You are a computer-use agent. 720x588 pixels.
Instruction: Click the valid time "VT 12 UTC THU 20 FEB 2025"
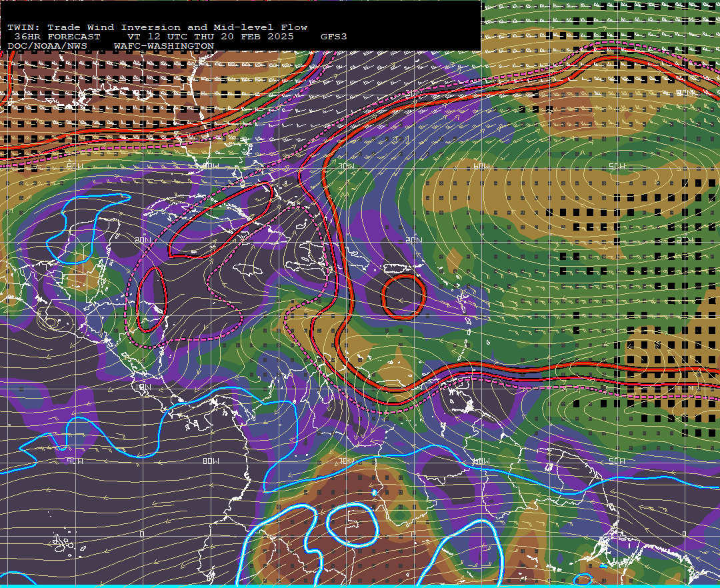point(210,37)
